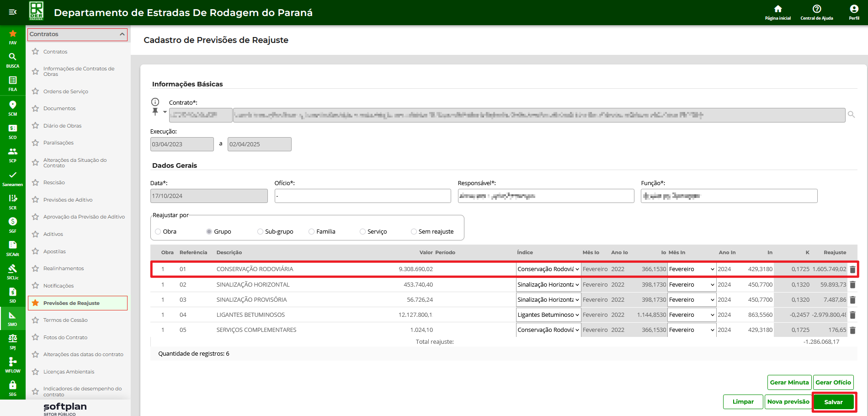Select the Obra radio button

click(158, 232)
